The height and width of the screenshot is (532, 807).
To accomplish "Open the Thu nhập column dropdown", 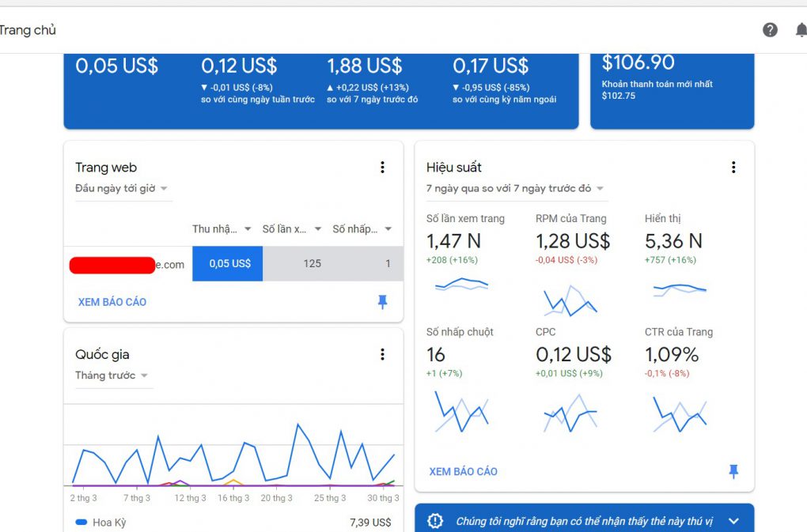I will tap(222, 229).
